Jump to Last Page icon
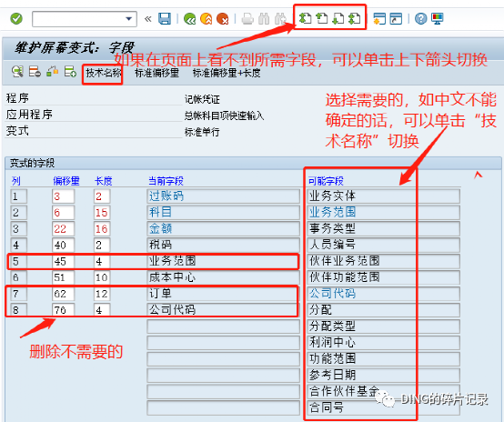 pyautogui.click(x=354, y=18)
